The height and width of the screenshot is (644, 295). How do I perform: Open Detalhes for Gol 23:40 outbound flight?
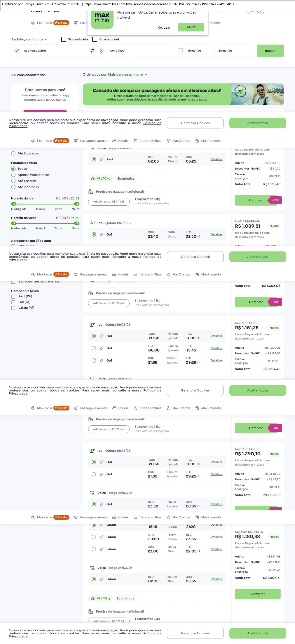[216, 234]
